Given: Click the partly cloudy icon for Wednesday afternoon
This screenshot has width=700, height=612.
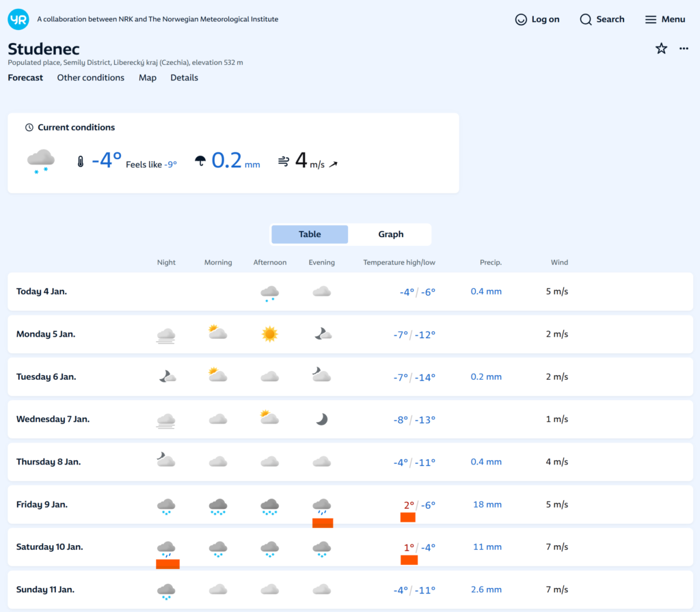Looking at the screenshot, I should pos(270,418).
